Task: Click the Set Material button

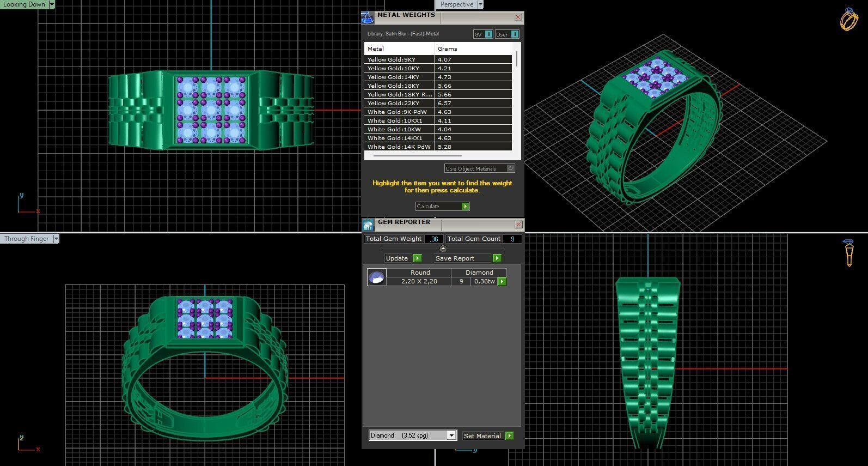Action: click(488, 435)
